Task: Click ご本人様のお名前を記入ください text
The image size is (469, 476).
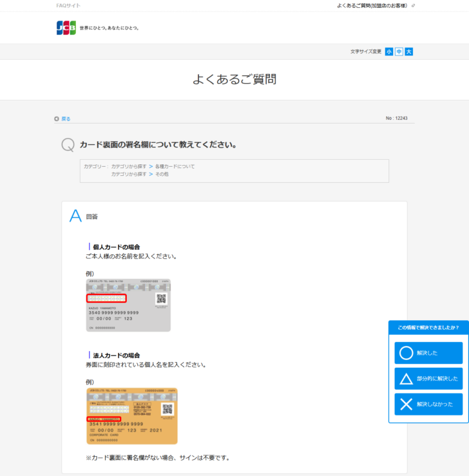Action: click(x=131, y=256)
